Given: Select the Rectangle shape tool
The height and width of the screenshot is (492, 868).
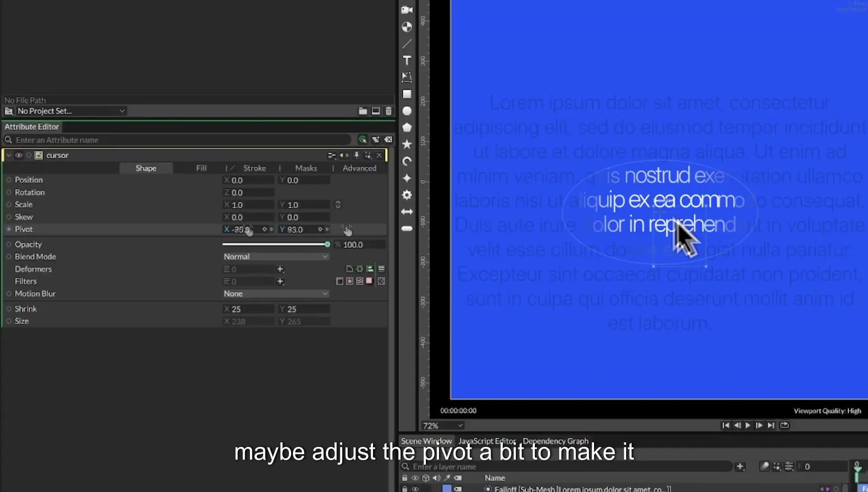Looking at the screenshot, I should tap(407, 94).
